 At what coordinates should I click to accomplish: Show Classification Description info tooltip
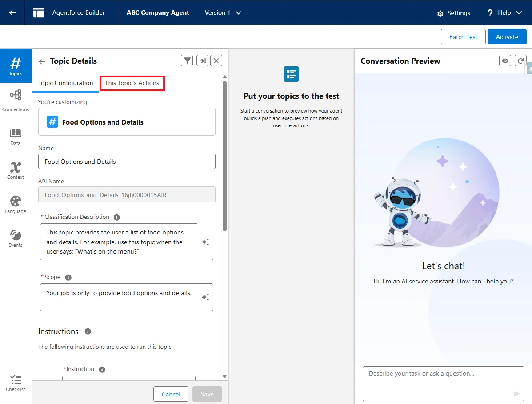click(x=117, y=218)
